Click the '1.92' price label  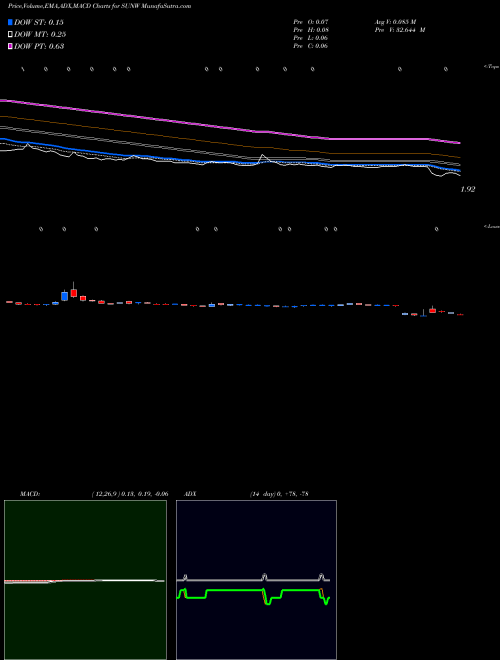[468, 189]
